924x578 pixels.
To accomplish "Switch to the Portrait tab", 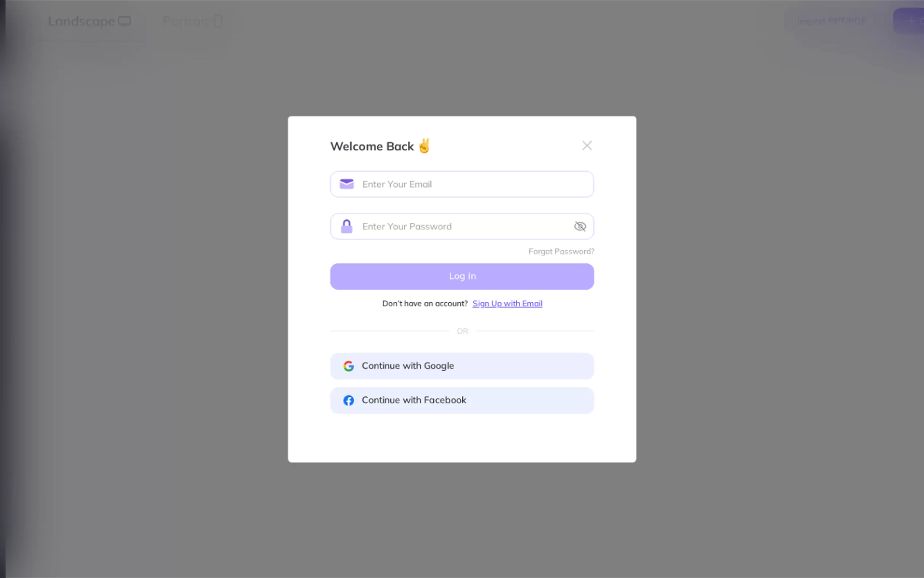I will [192, 21].
